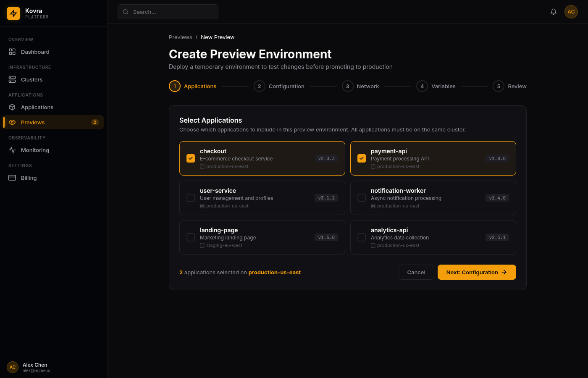This screenshot has height=378, width=588.
Task: Go to Clusters in the sidebar
Action: coord(53,79)
